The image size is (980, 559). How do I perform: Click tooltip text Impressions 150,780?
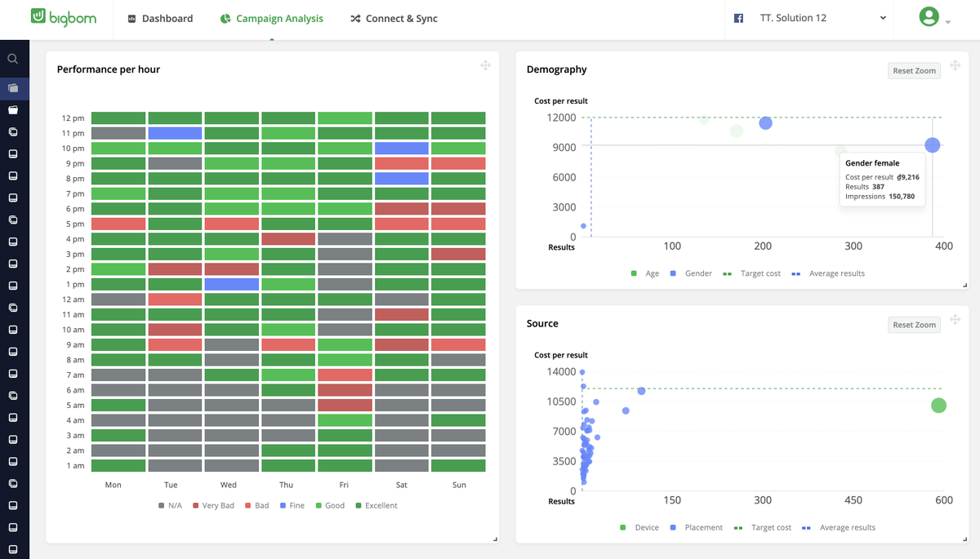(x=880, y=197)
